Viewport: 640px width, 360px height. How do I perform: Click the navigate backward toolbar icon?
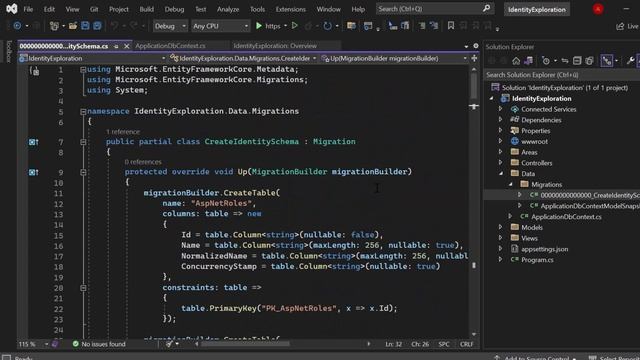click(x=17, y=26)
